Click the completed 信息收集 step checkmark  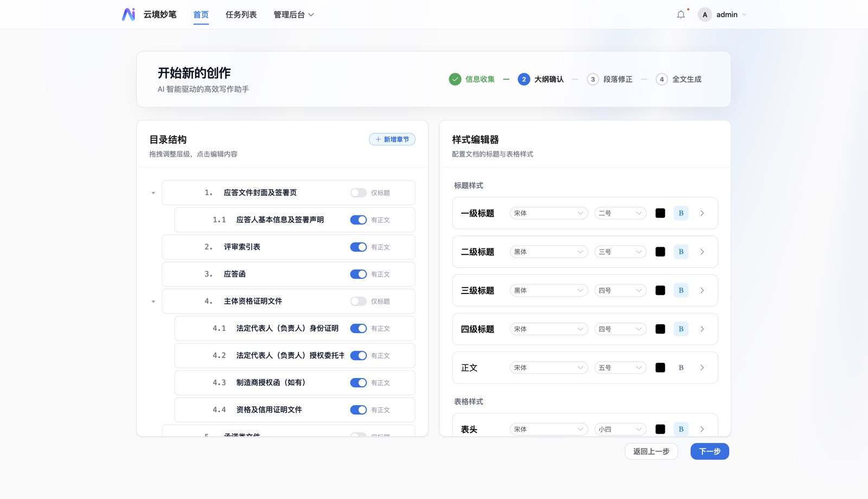click(455, 79)
